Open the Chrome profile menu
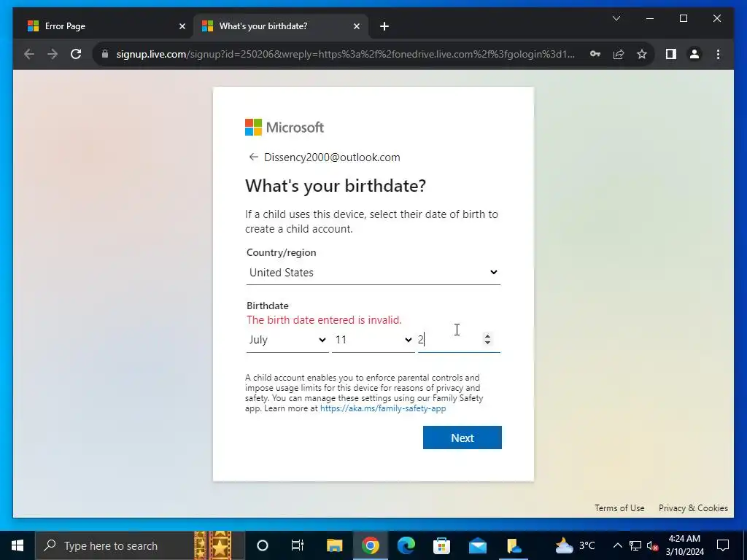The width and height of the screenshot is (747, 560). 694,54
